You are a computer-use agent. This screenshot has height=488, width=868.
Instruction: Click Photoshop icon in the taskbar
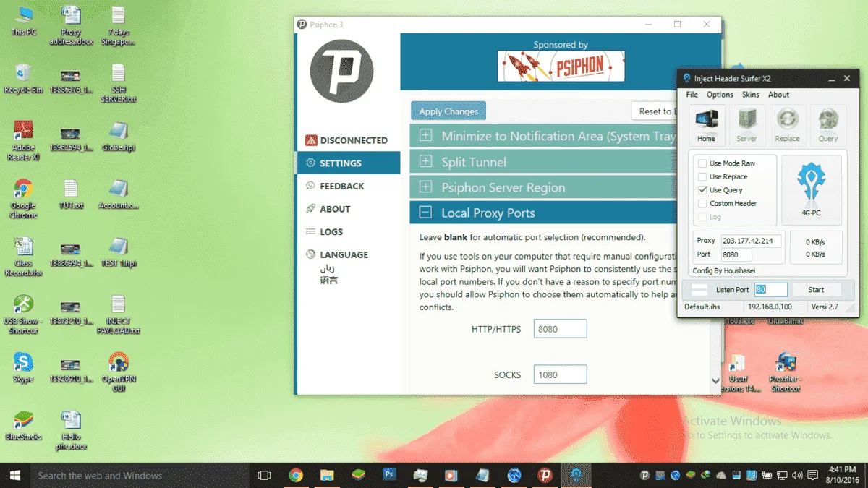coord(389,475)
